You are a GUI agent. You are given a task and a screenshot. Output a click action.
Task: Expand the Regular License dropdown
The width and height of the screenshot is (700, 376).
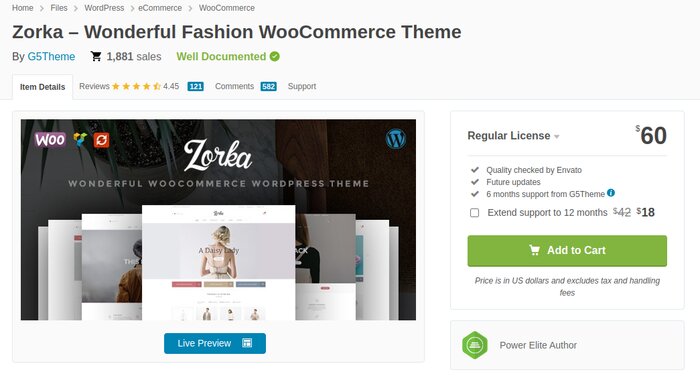513,136
